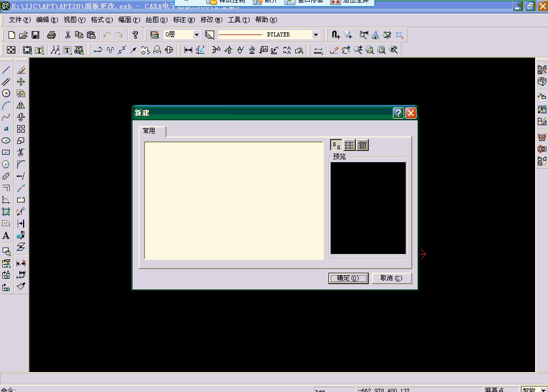Confirm with the 确定 button

click(x=348, y=278)
